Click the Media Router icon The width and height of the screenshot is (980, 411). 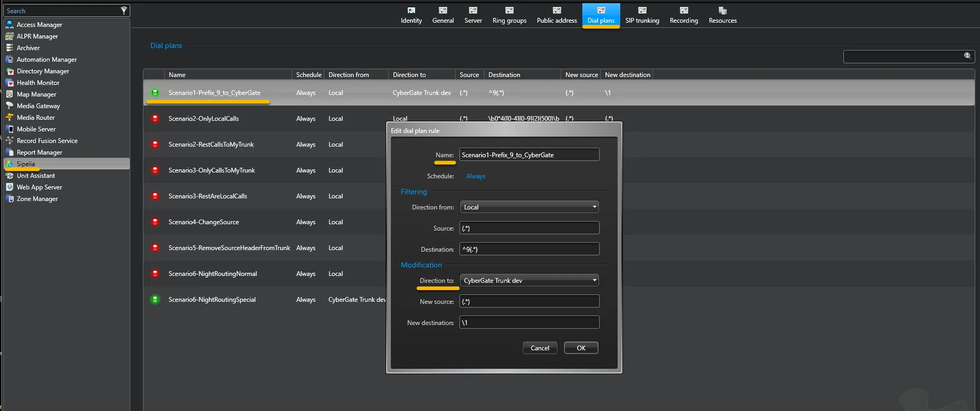point(9,117)
